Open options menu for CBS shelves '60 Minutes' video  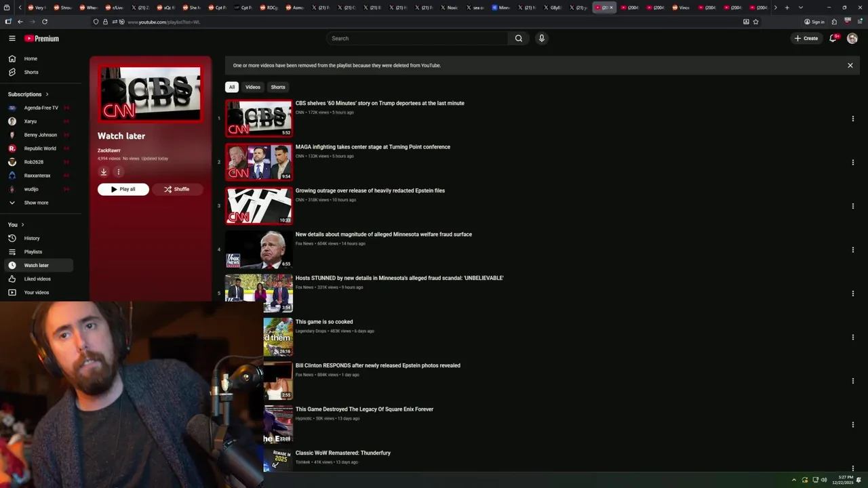852,119
